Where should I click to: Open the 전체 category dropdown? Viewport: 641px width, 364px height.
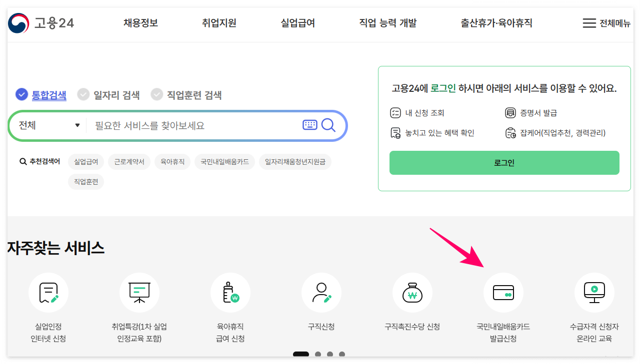point(46,125)
